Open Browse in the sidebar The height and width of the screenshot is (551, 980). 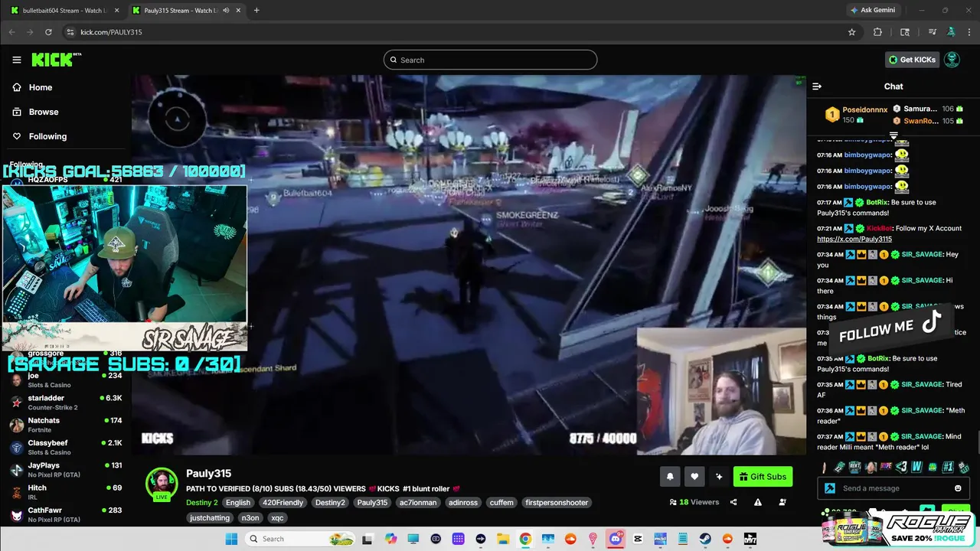coord(35,112)
